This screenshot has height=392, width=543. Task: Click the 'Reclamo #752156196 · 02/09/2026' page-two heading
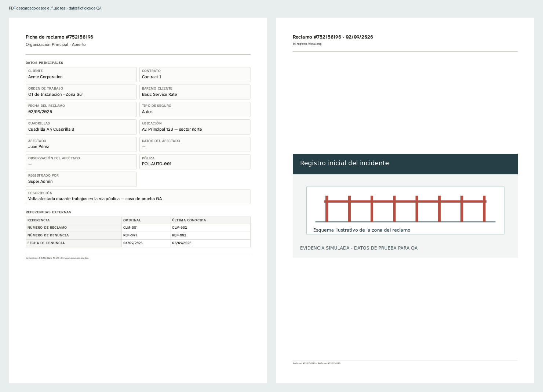(333, 37)
